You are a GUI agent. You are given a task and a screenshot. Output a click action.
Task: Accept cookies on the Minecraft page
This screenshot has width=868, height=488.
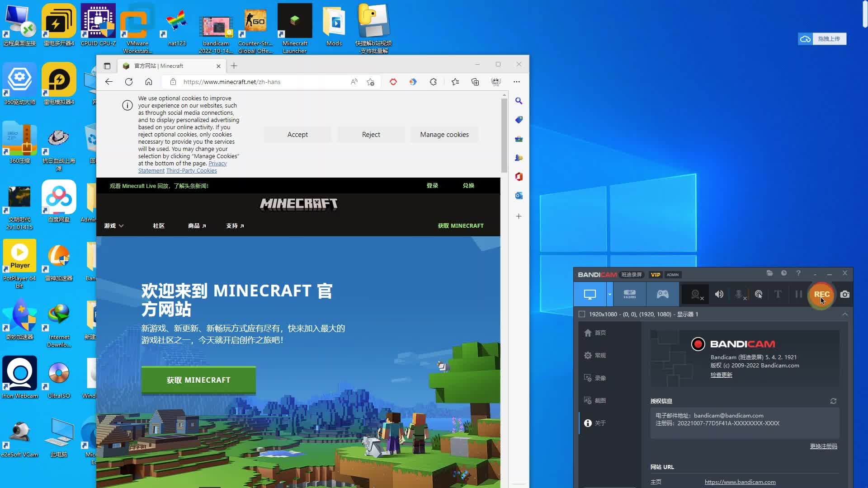(297, 135)
